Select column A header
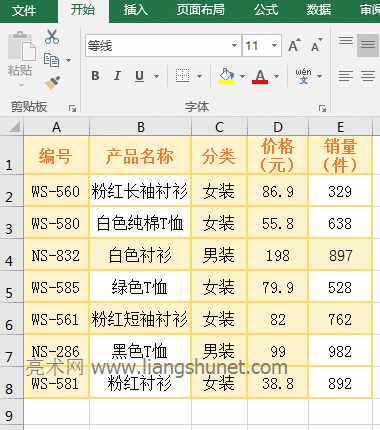Image resolution: width=380 pixels, height=430 pixels. pos(56,127)
